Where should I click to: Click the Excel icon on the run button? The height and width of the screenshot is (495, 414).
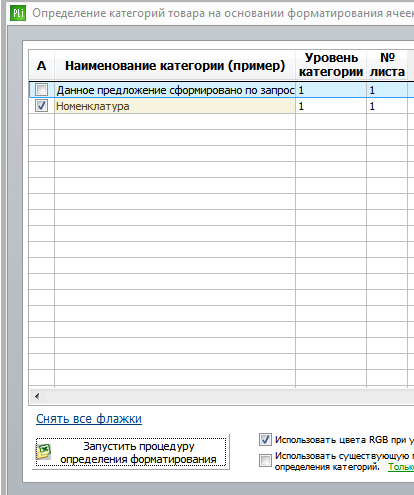click(x=44, y=452)
